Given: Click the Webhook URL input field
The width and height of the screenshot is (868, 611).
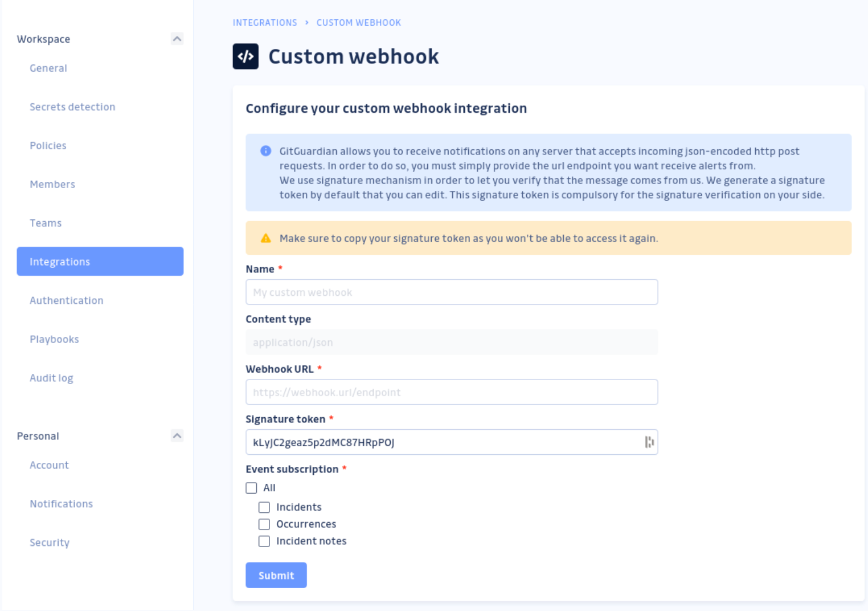Looking at the screenshot, I should tap(452, 392).
